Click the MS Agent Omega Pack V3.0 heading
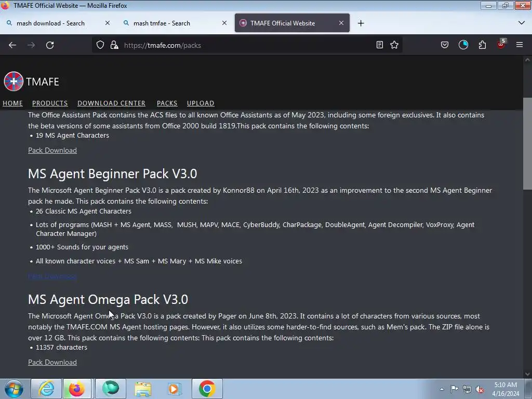Viewport: 532px width, 399px height. pyautogui.click(x=108, y=300)
